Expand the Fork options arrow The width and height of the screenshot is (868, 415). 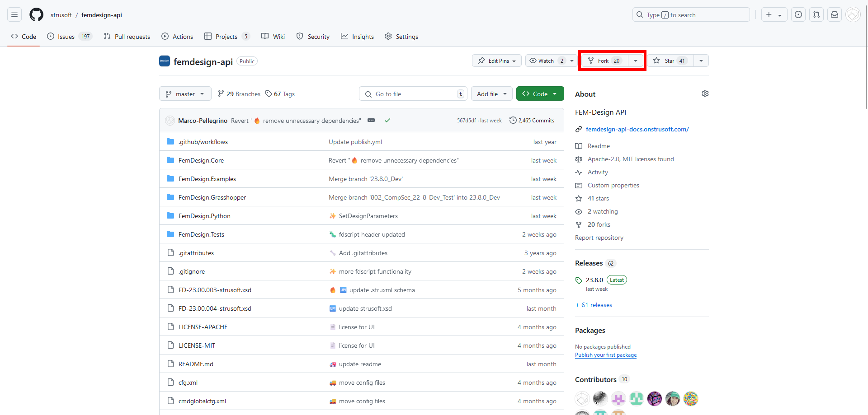tap(636, 61)
